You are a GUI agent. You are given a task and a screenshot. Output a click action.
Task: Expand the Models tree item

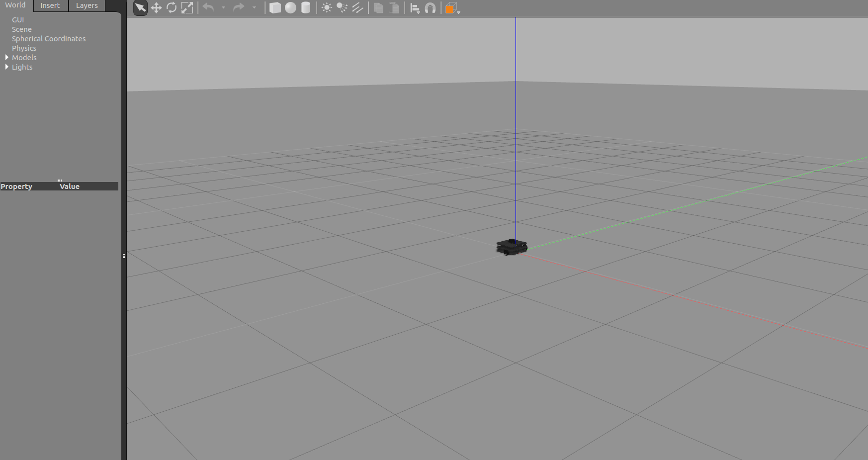6,57
